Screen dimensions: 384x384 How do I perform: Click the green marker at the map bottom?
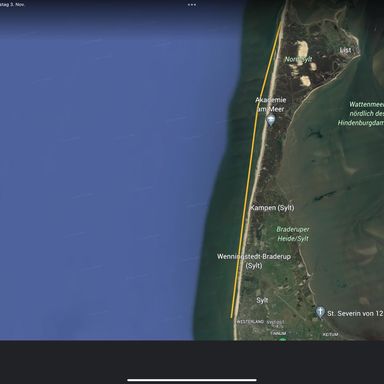point(283,339)
